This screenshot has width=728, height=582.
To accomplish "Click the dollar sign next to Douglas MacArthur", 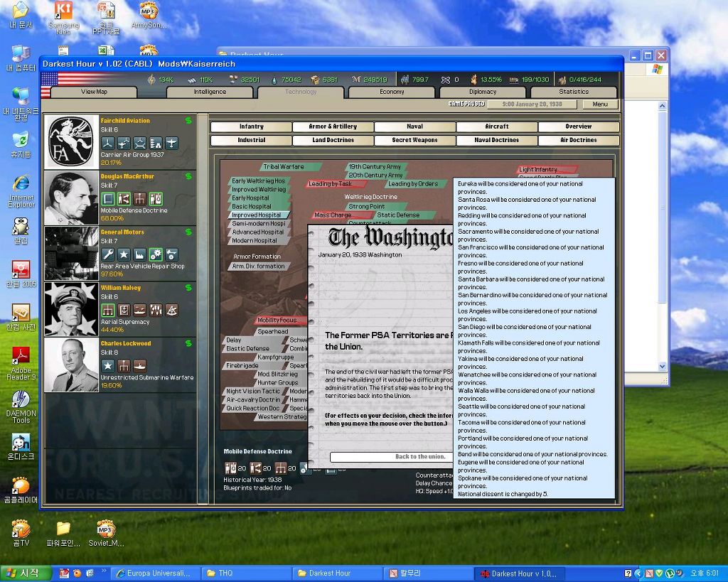I will pyautogui.click(x=188, y=176).
